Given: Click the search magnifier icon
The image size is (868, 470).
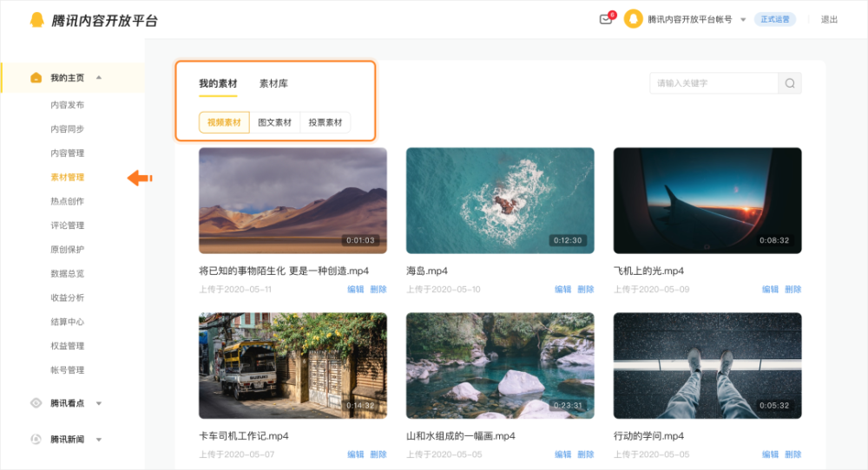Looking at the screenshot, I should tap(790, 83).
